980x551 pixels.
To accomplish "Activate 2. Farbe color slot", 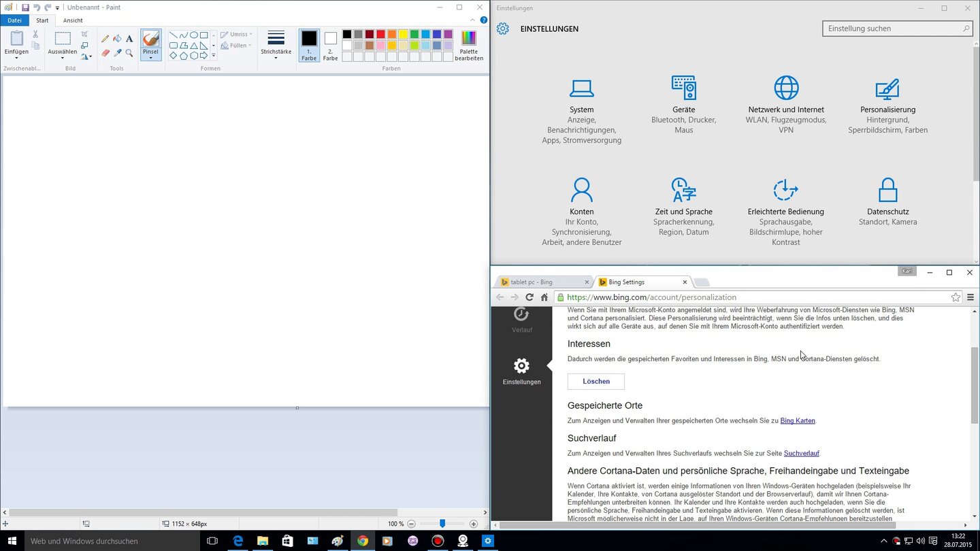I will click(x=330, y=45).
